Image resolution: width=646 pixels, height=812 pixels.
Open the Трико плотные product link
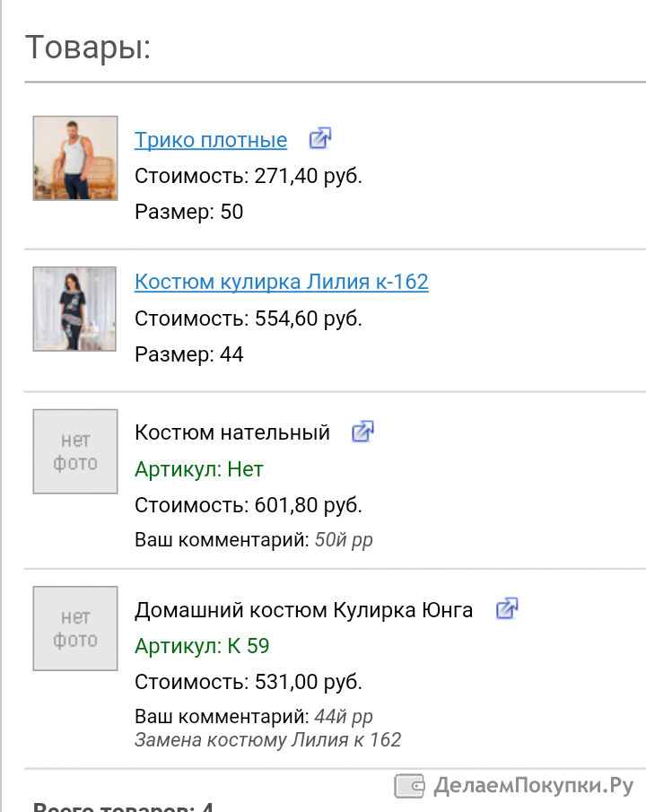point(210,140)
